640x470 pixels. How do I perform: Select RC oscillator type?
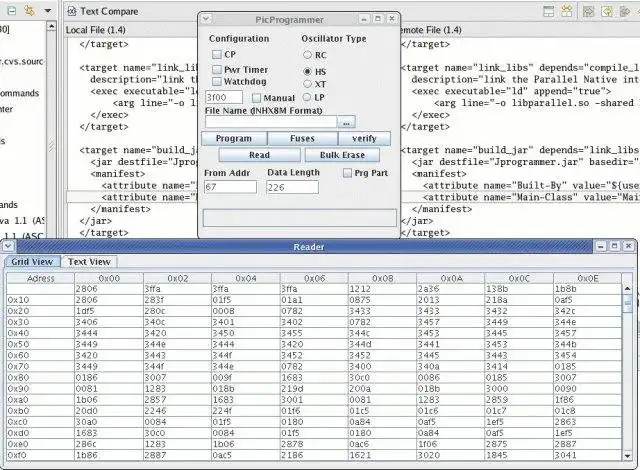[x=307, y=55]
